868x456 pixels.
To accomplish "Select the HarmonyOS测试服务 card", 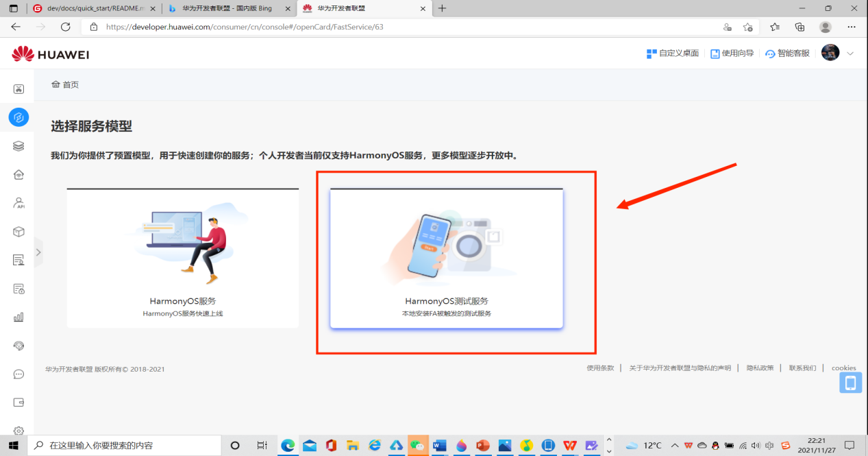I will [x=447, y=258].
